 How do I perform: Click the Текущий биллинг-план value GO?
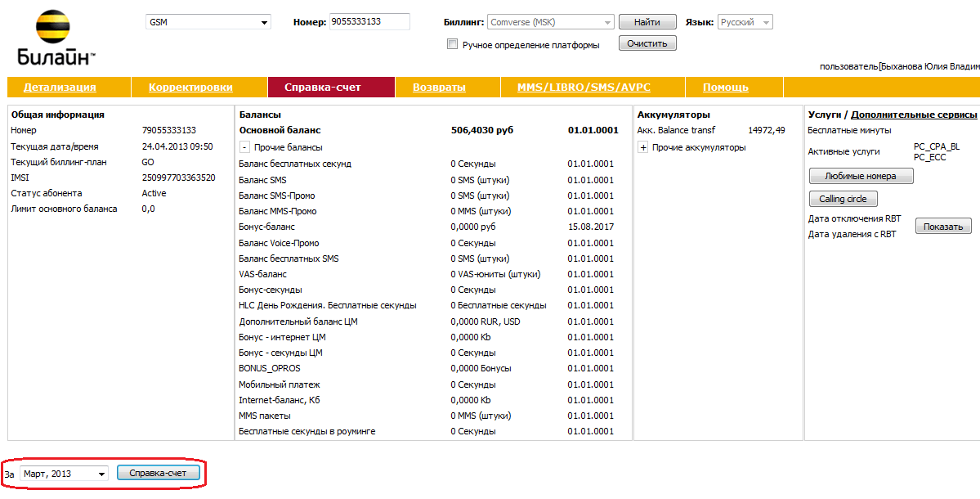tap(148, 162)
